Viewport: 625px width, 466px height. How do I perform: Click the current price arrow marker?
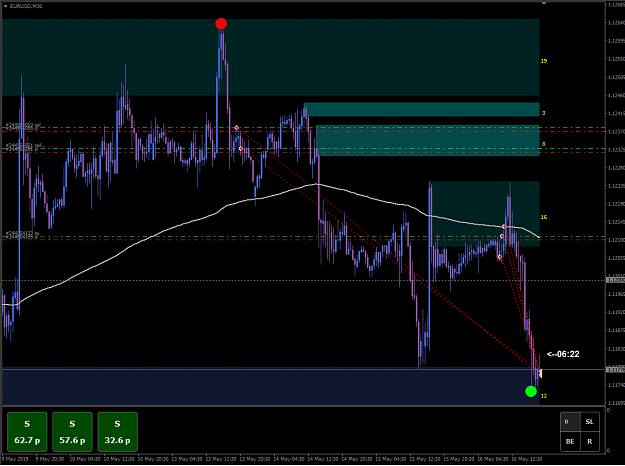540,374
